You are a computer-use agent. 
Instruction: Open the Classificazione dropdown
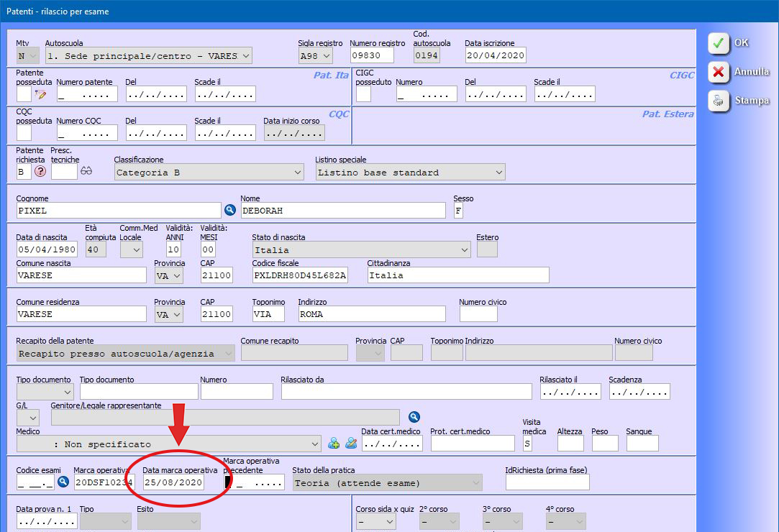tap(209, 173)
